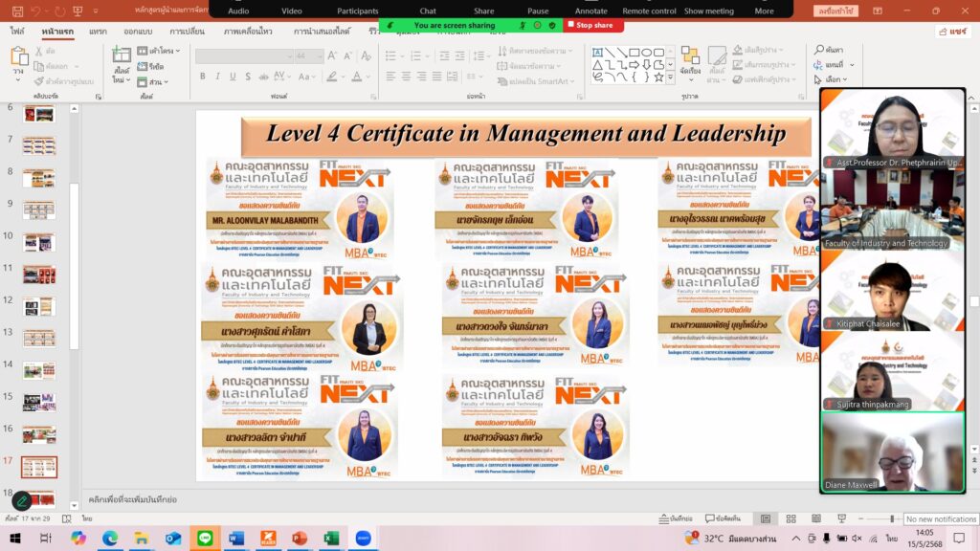Click the Paste icon in ribbon
The image size is (980, 551).
point(18,60)
